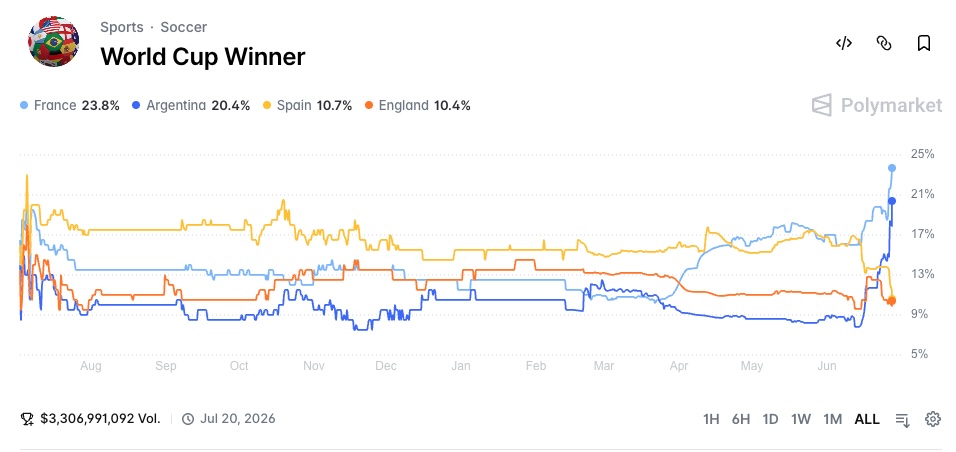
Task: Bookmark the World Cup Winner market
Action: tap(924, 43)
